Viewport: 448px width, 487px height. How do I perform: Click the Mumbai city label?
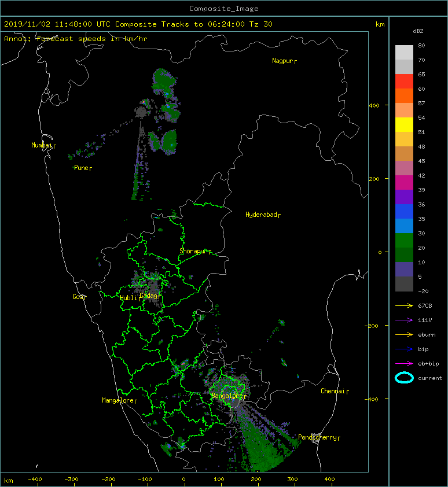coord(42,145)
